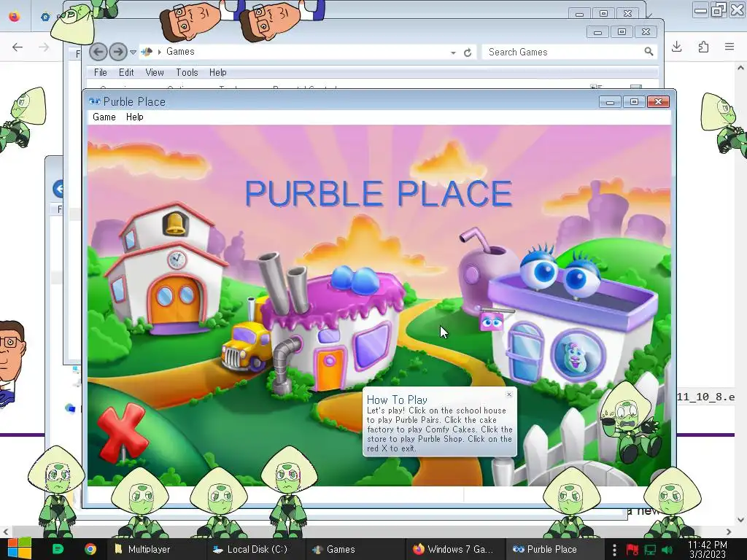Open the Game menu in Purble Place

104,117
